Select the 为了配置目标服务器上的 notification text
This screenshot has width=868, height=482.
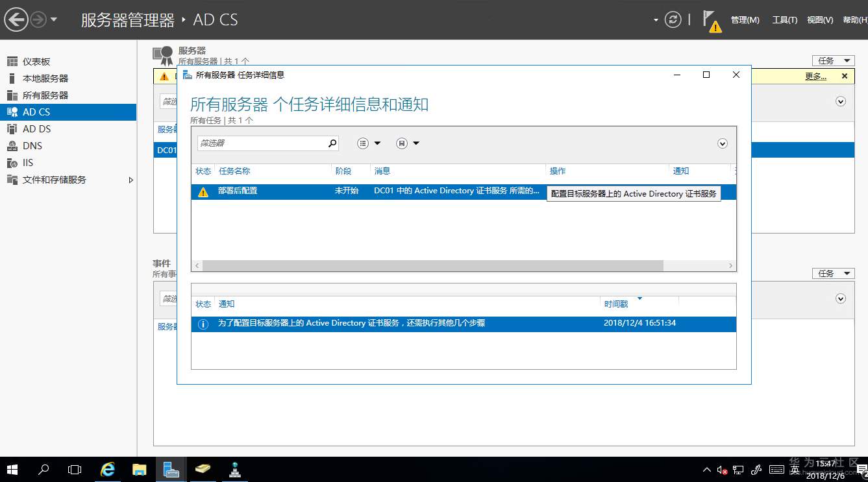tap(351, 323)
